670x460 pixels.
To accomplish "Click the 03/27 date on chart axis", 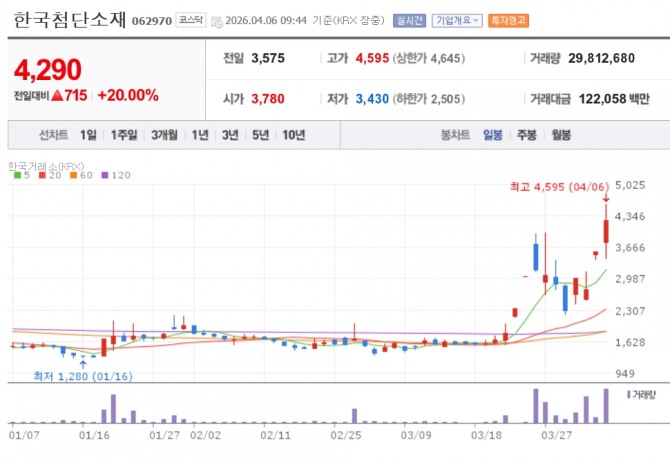I will pyautogui.click(x=556, y=436).
